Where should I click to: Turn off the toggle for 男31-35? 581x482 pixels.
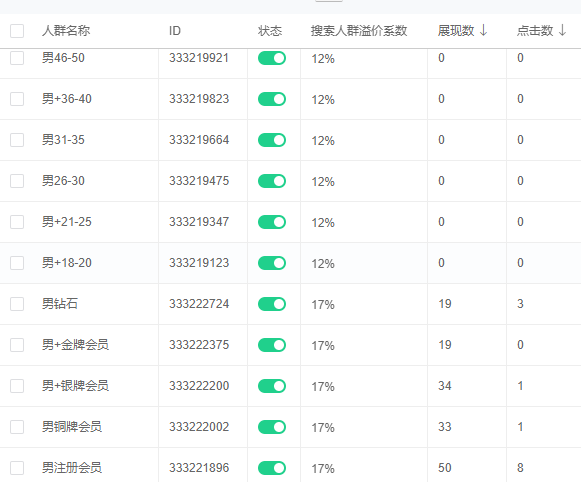[x=272, y=140]
